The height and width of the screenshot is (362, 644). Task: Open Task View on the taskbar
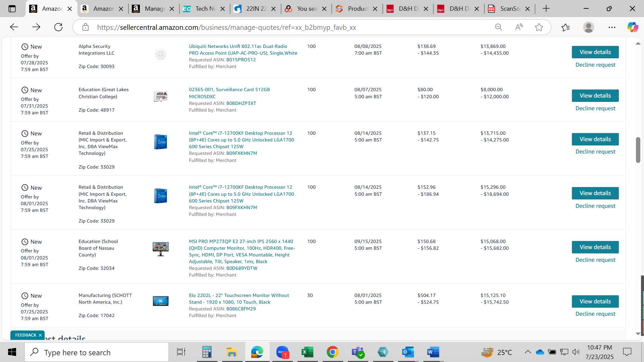(x=181, y=352)
